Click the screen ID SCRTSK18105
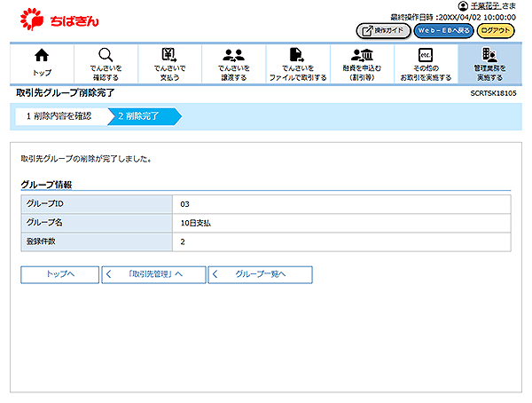The image size is (532, 403). pyautogui.click(x=493, y=93)
